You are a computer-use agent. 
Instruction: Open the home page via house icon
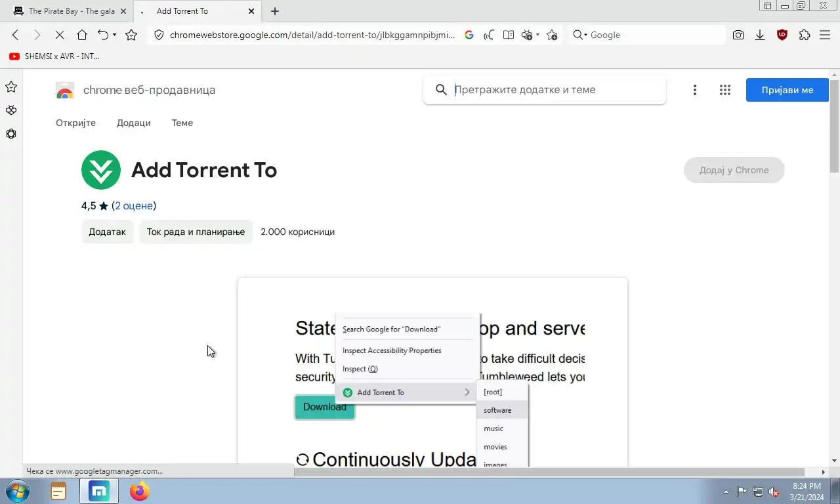point(81,35)
